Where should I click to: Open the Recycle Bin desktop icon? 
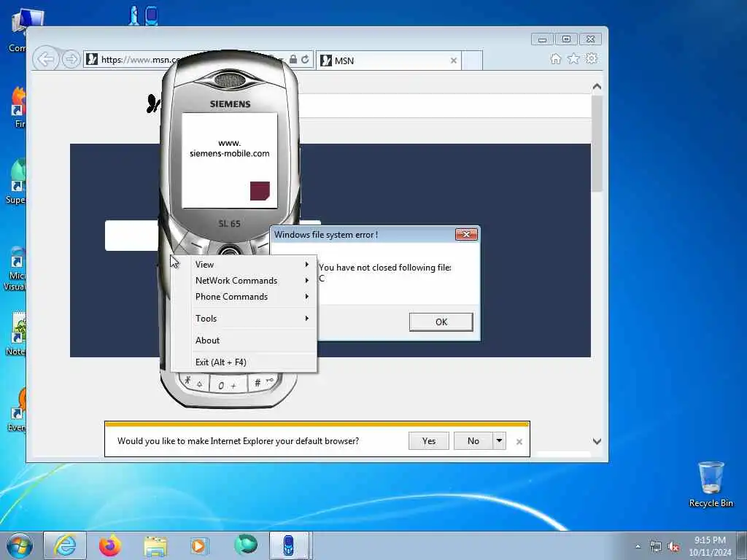point(711,484)
